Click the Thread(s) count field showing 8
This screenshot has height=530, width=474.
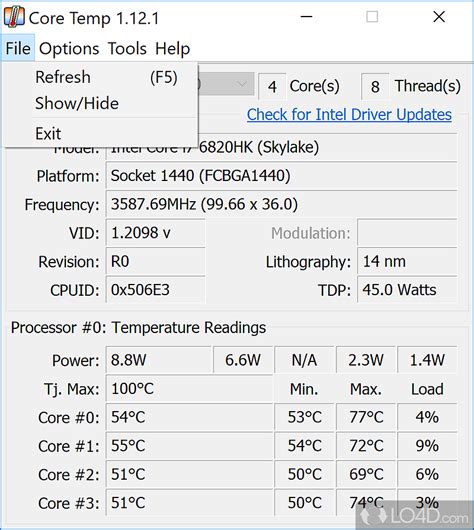click(x=375, y=87)
